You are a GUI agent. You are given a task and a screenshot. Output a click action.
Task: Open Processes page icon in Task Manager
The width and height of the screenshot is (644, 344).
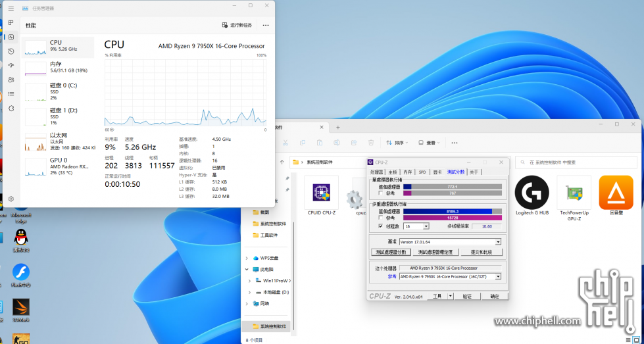pos(11,22)
